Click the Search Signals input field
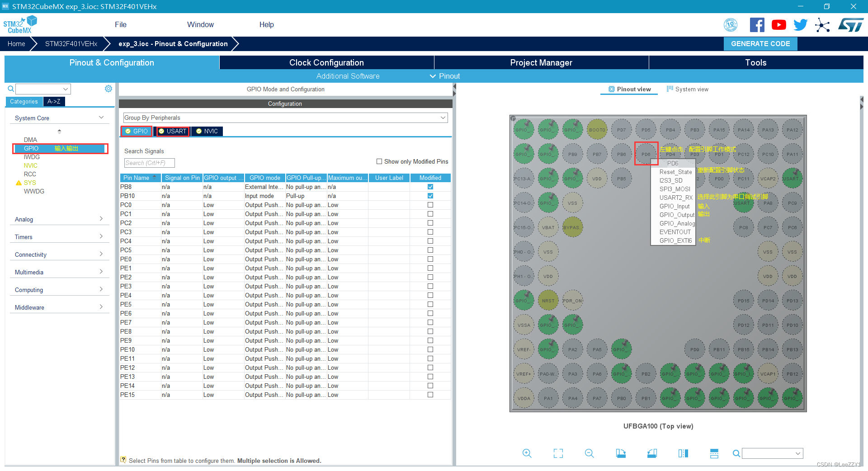 pyautogui.click(x=149, y=163)
